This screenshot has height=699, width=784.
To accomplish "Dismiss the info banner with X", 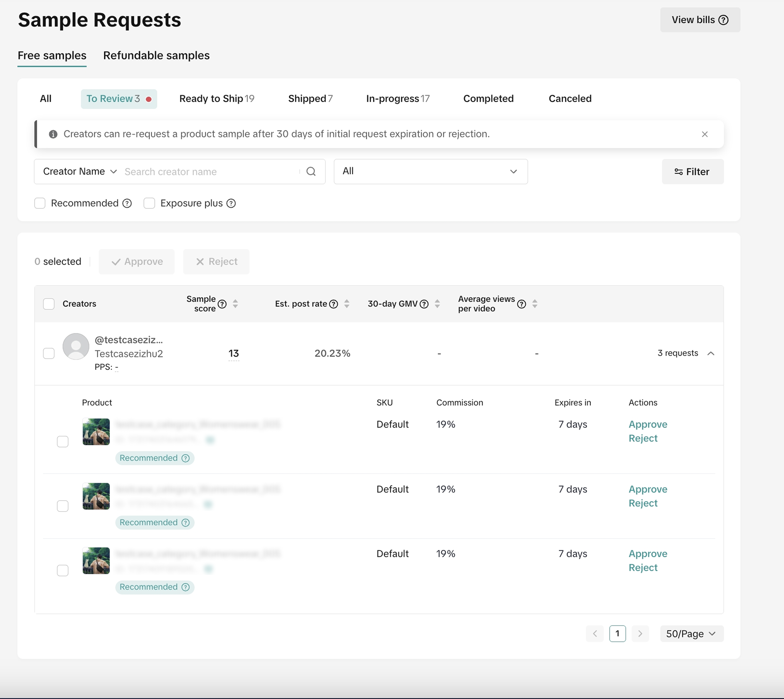I will tap(705, 134).
